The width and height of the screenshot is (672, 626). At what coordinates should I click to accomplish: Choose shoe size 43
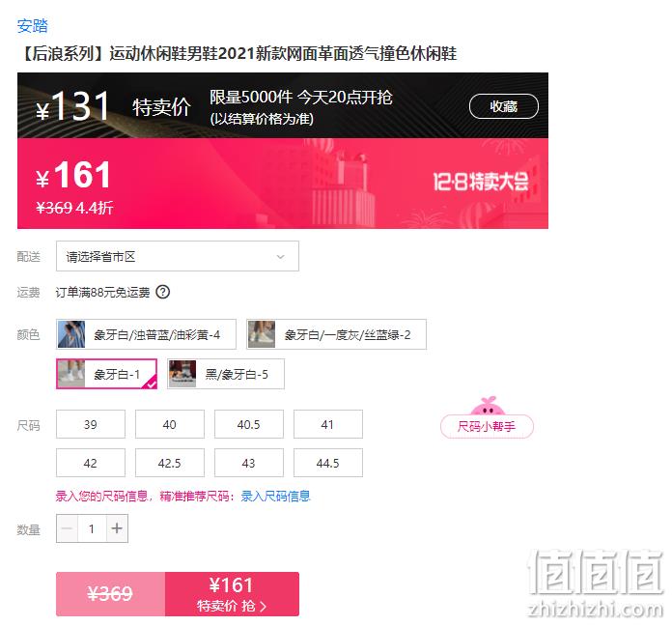pos(249,463)
